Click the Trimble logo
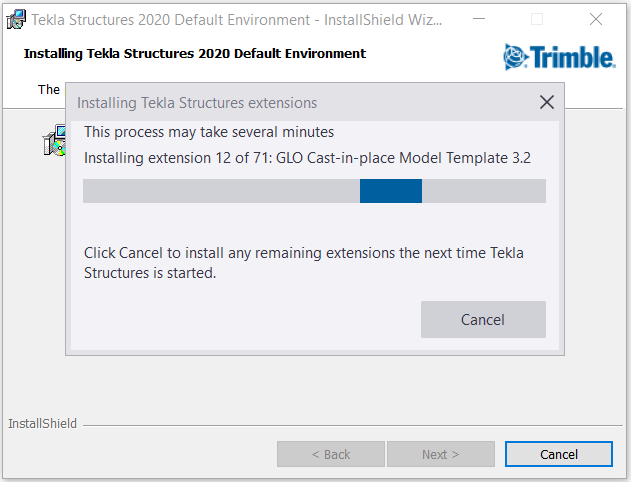 point(559,57)
